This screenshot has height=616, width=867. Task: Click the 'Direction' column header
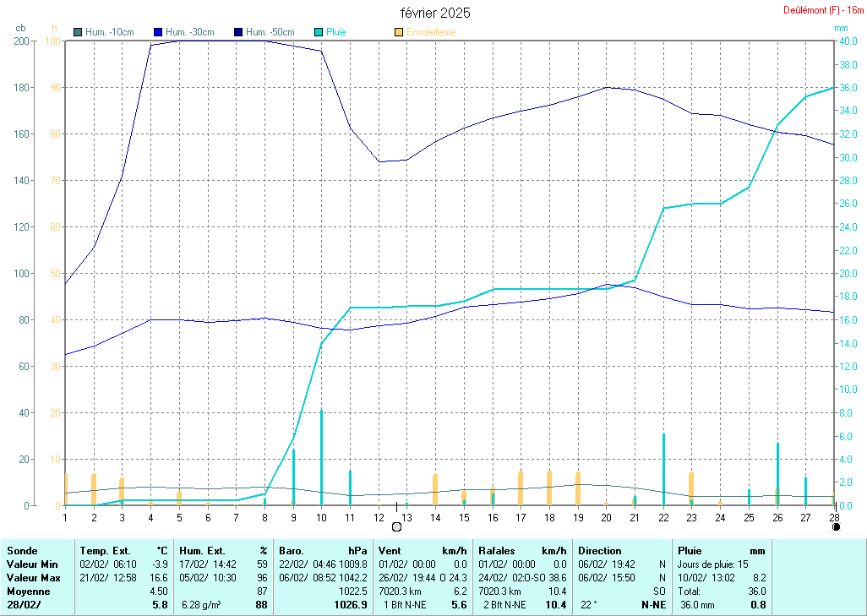(x=600, y=550)
